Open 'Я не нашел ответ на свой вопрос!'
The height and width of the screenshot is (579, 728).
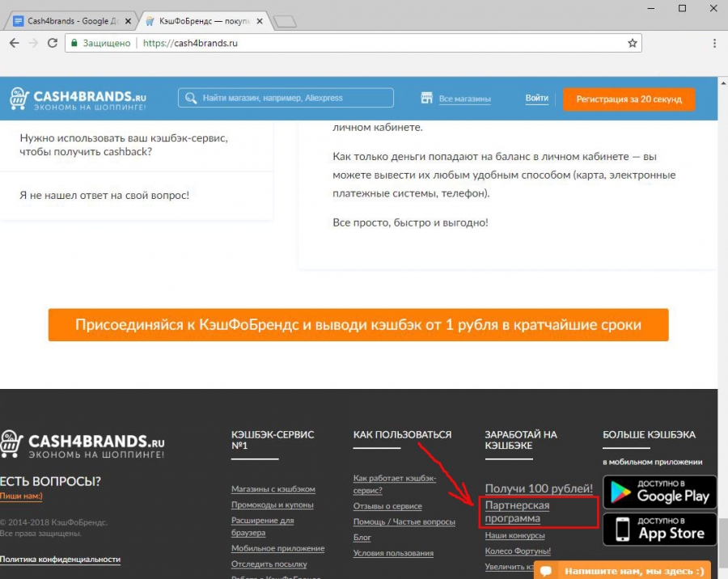(x=104, y=196)
